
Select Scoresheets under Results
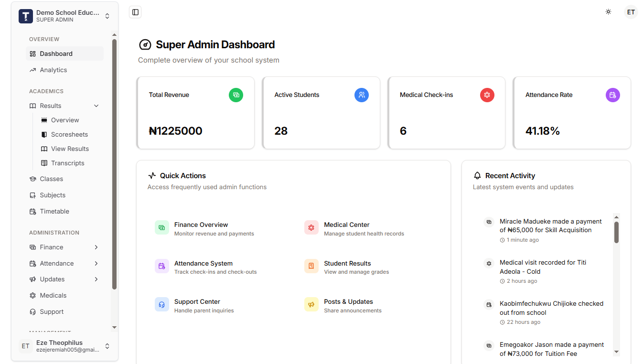(x=69, y=134)
